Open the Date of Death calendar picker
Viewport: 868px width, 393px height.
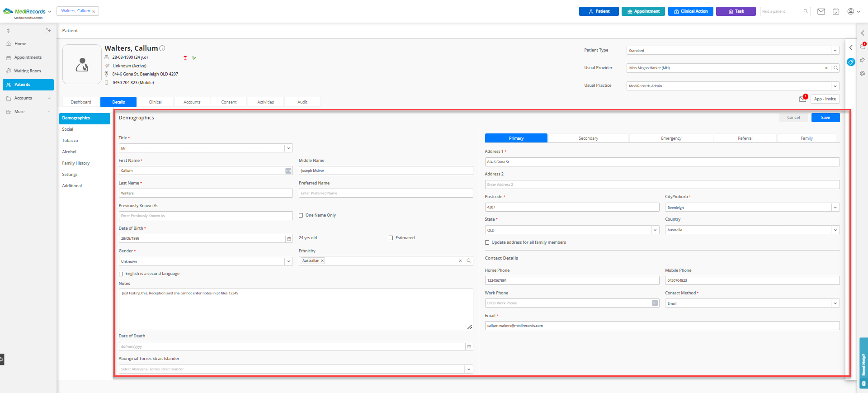[x=469, y=347]
